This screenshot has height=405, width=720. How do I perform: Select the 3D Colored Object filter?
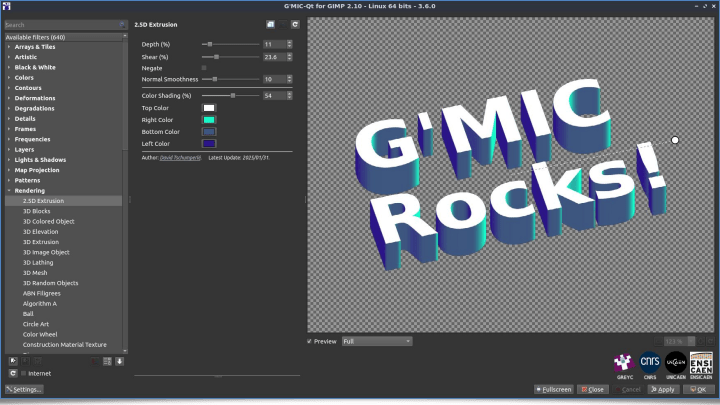point(49,221)
